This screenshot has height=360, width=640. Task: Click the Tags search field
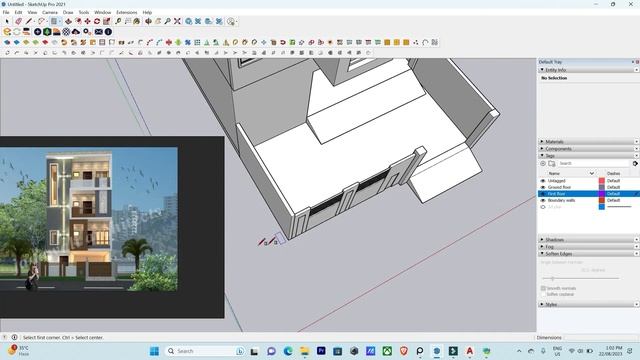pos(593,163)
